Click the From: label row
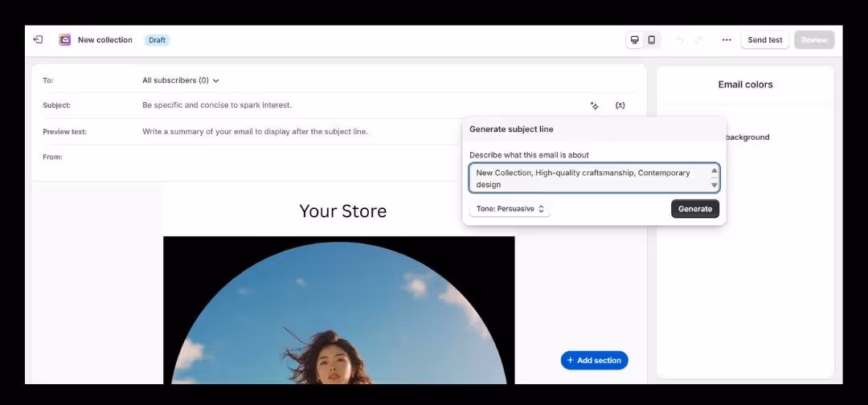868x405 pixels. coord(52,157)
